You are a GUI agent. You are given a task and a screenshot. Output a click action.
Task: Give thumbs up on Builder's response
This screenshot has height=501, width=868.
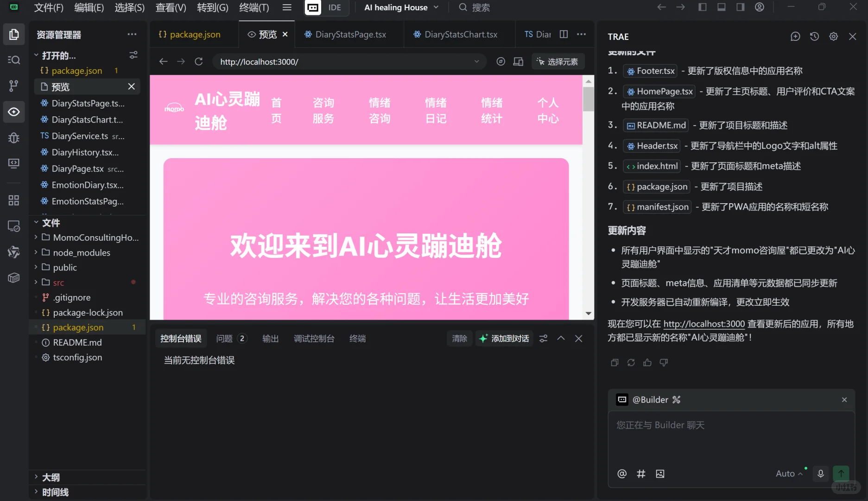(647, 362)
